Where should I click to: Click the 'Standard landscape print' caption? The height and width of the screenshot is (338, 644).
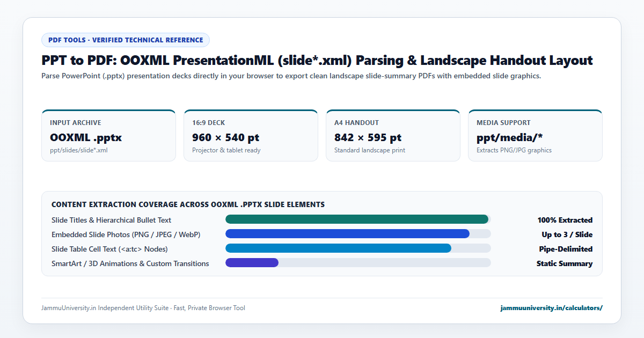click(370, 150)
